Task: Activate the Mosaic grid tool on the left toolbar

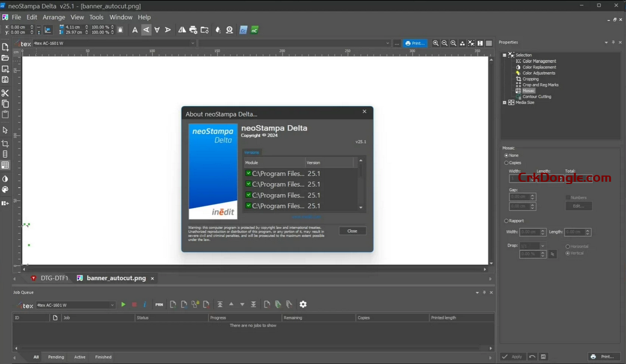Action: tap(6, 165)
